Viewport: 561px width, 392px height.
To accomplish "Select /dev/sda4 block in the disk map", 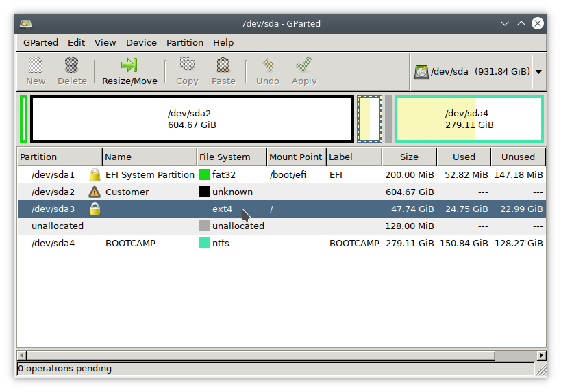I will (x=469, y=119).
